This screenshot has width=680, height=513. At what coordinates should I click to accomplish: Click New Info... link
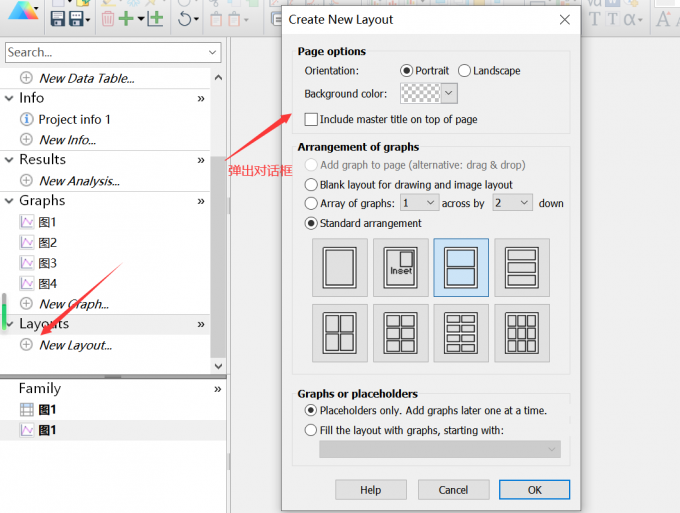click(x=68, y=140)
